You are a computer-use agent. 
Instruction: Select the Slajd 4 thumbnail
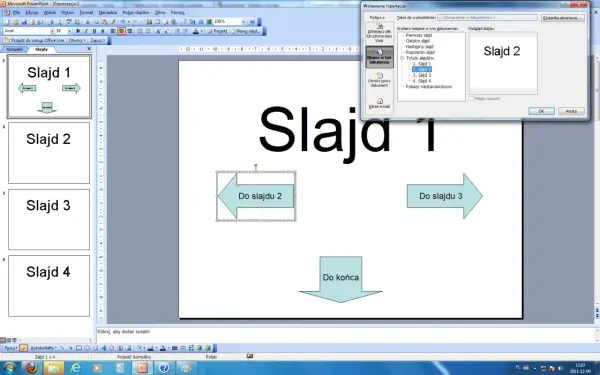49,286
